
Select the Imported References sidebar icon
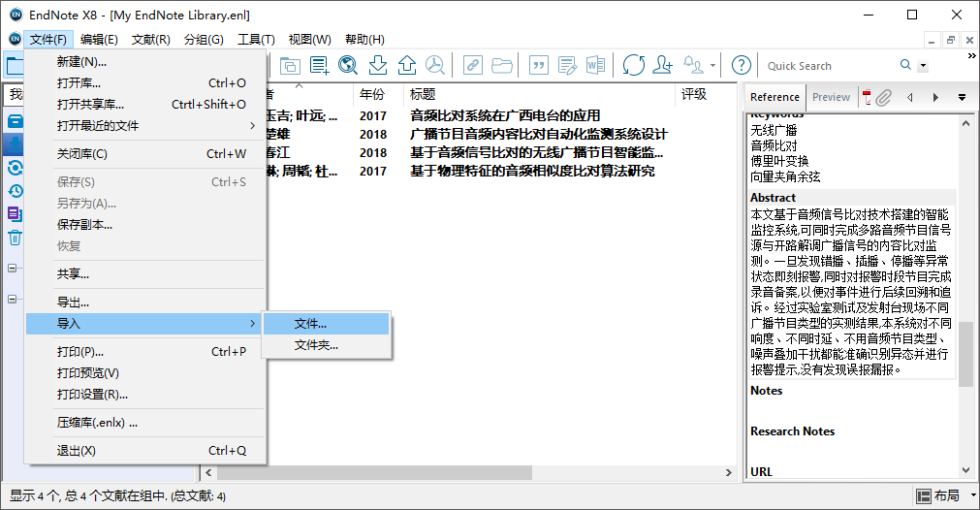click(14, 144)
